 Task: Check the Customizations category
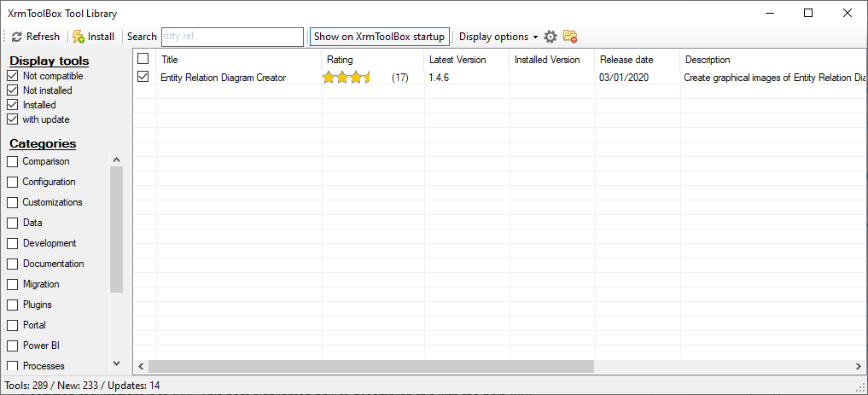click(12, 202)
